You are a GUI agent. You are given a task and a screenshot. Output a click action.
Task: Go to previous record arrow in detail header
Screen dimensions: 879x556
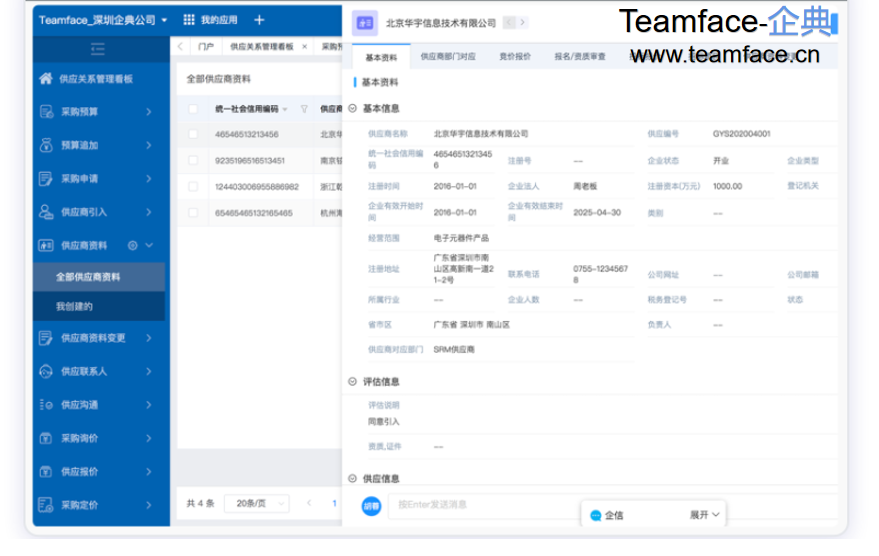pos(509,22)
